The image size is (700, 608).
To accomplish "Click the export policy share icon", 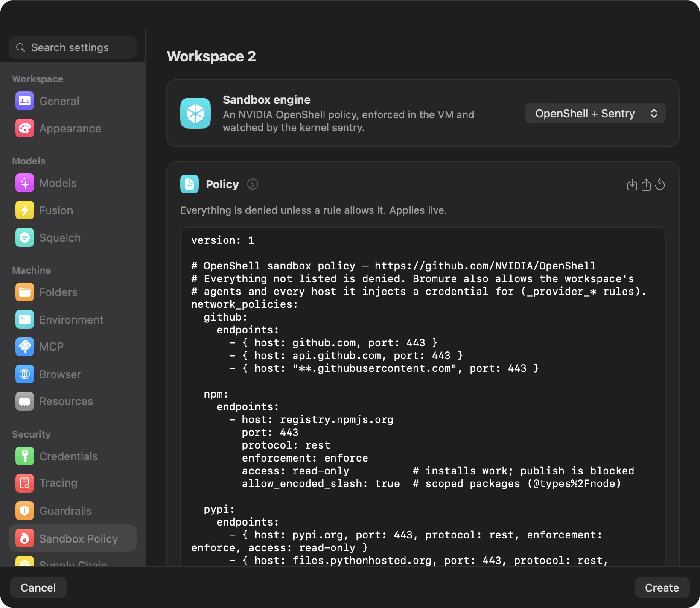I will click(646, 184).
